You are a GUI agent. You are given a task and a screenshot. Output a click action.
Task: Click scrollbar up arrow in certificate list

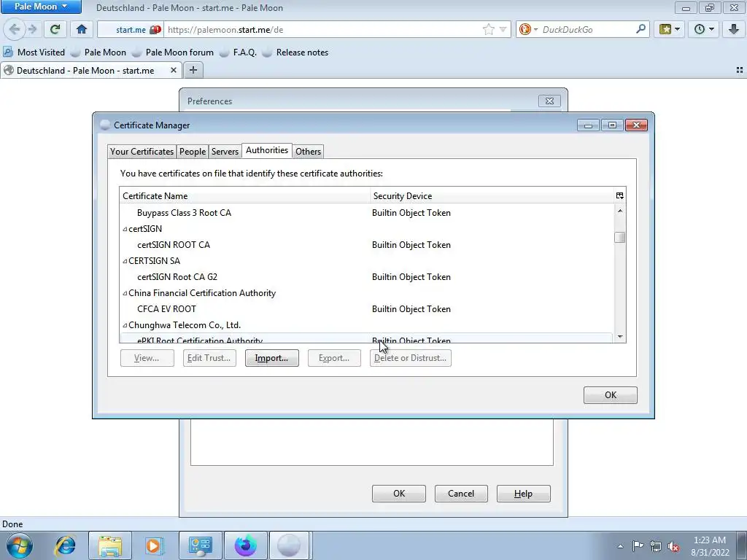point(620,211)
